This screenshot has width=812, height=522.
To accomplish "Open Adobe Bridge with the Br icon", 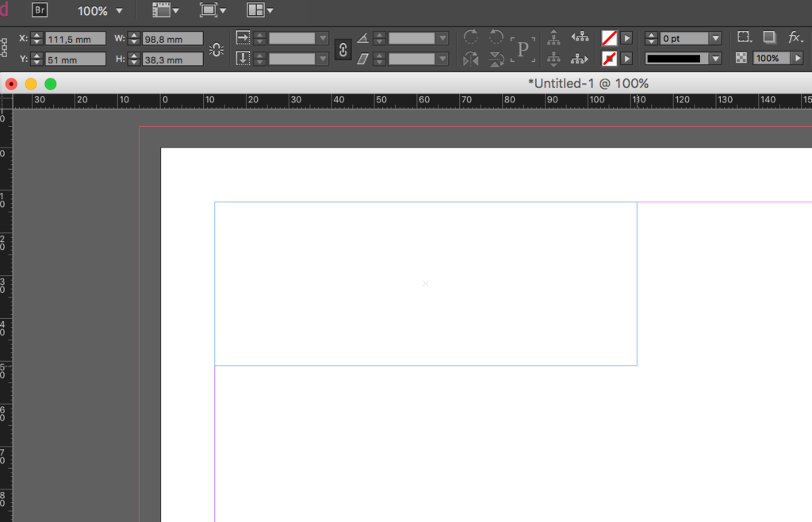I will (39, 10).
